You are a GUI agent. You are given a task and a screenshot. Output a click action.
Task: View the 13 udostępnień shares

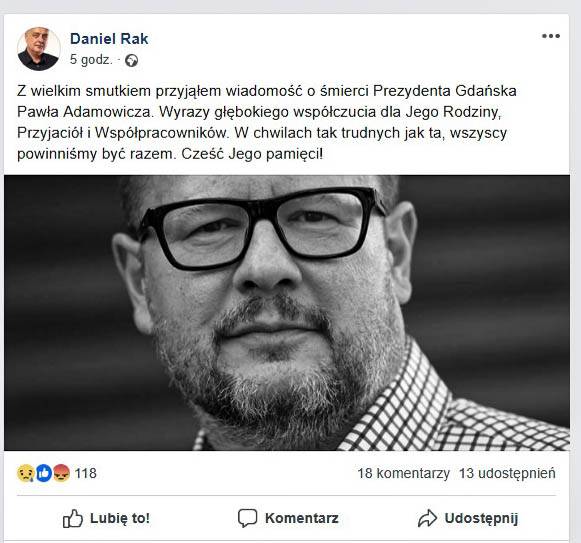point(507,473)
